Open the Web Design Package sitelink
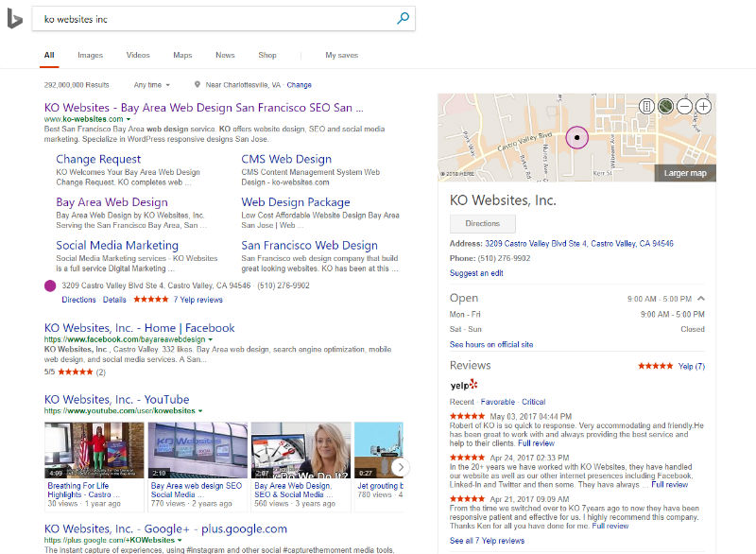756x554 pixels. (x=296, y=202)
